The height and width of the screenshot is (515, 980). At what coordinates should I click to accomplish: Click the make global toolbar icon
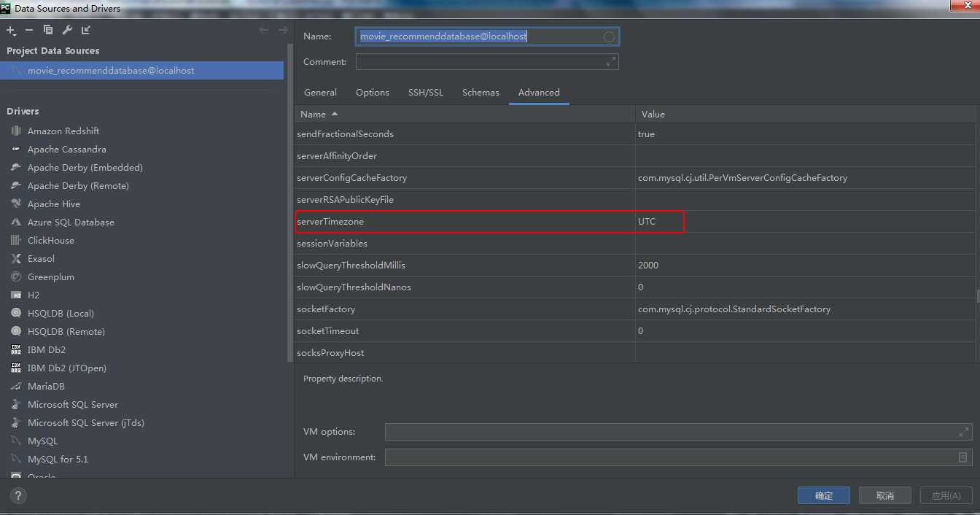pos(86,30)
